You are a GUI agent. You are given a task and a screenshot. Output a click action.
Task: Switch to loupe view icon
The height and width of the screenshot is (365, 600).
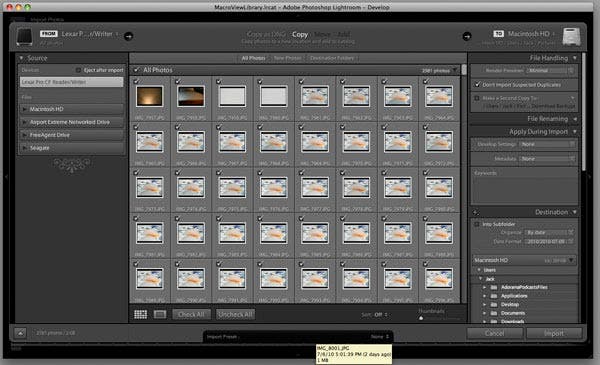[x=160, y=314]
